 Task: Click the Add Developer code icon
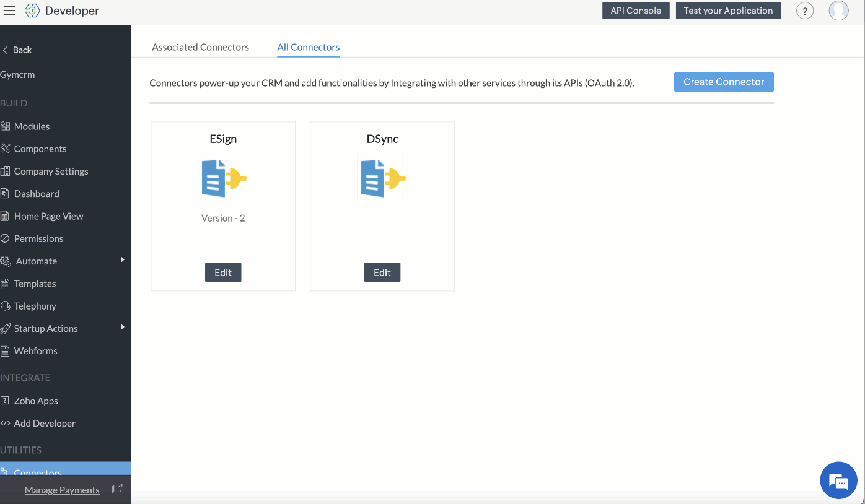point(5,424)
